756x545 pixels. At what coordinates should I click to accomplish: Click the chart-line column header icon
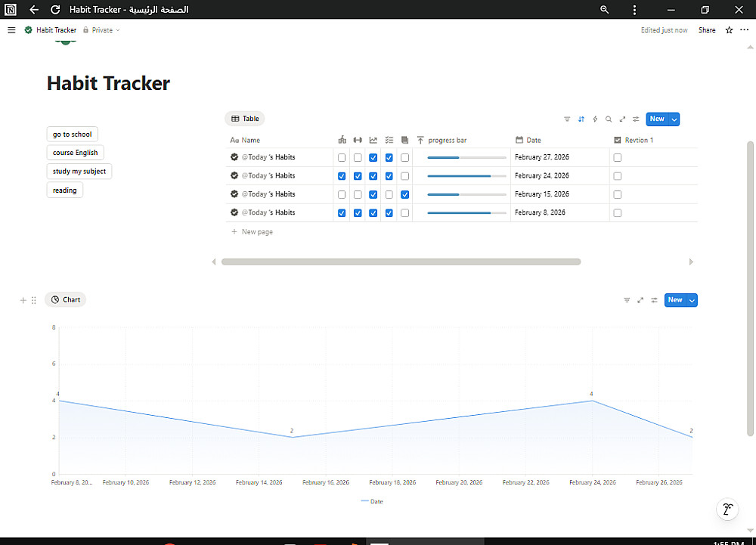[373, 140]
